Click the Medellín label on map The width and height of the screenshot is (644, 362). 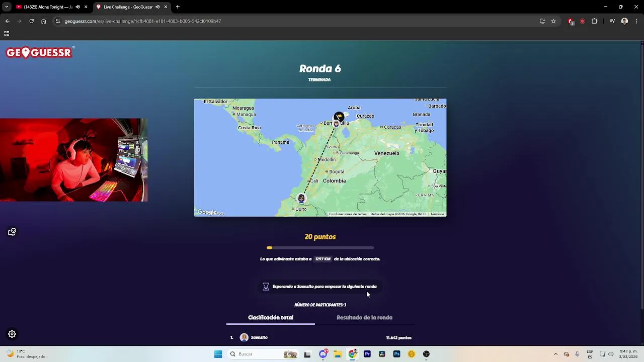tap(327, 159)
